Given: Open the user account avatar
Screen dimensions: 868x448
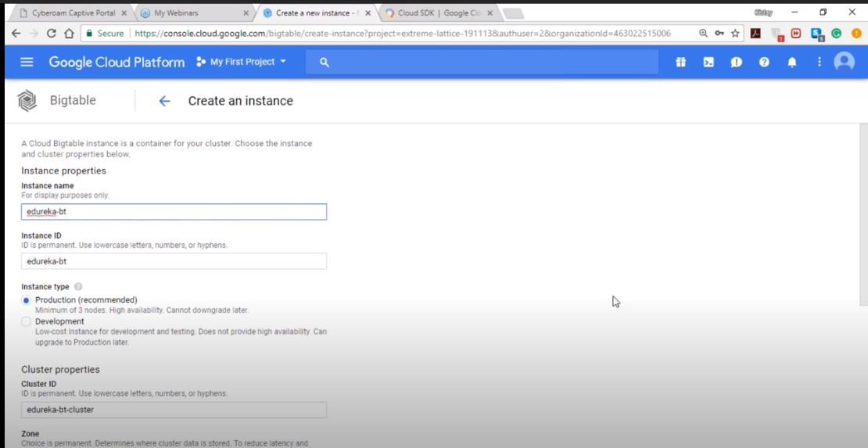Looking at the screenshot, I should [x=845, y=62].
